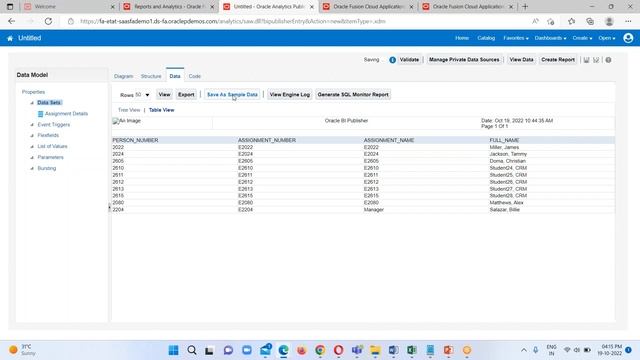Viewport: 640px width, 360px height.
Task: Click the Assignment Details data set icon
Action: (40, 114)
